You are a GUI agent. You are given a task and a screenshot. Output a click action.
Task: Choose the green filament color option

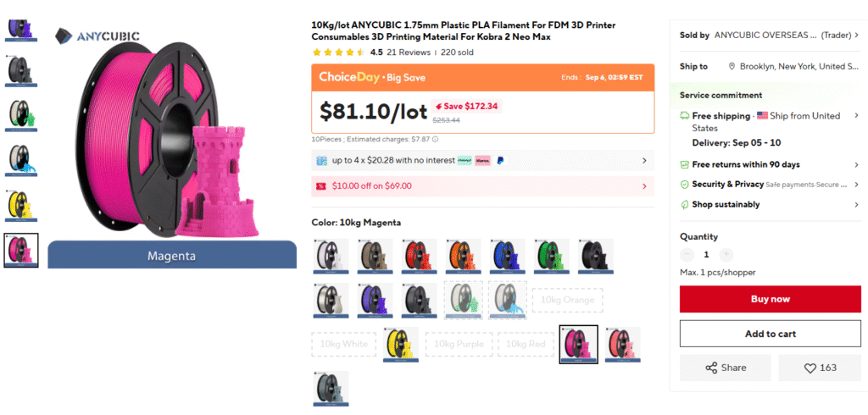(x=551, y=256)
